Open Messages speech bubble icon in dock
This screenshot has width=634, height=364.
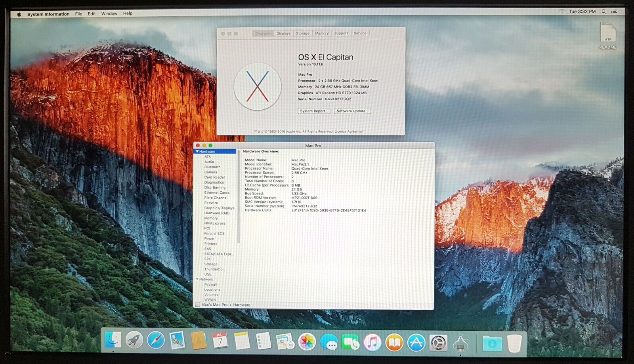pyautogui.click(x=328, y=342)
